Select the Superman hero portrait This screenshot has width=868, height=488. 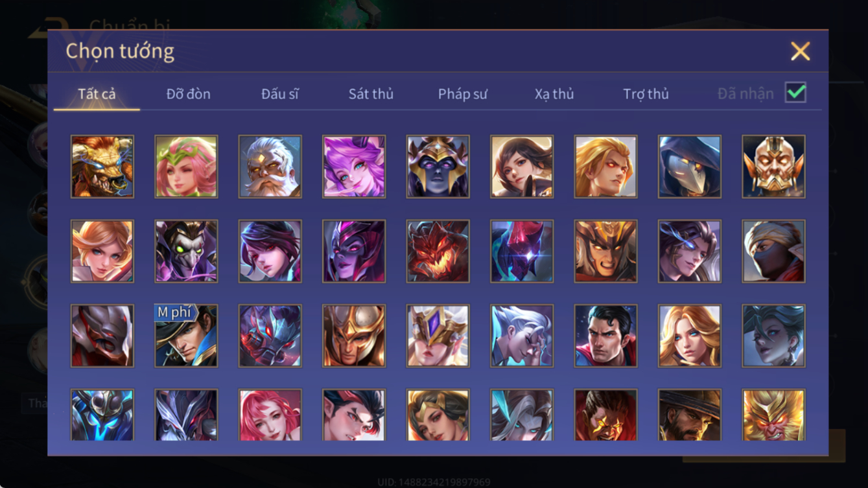605,336
